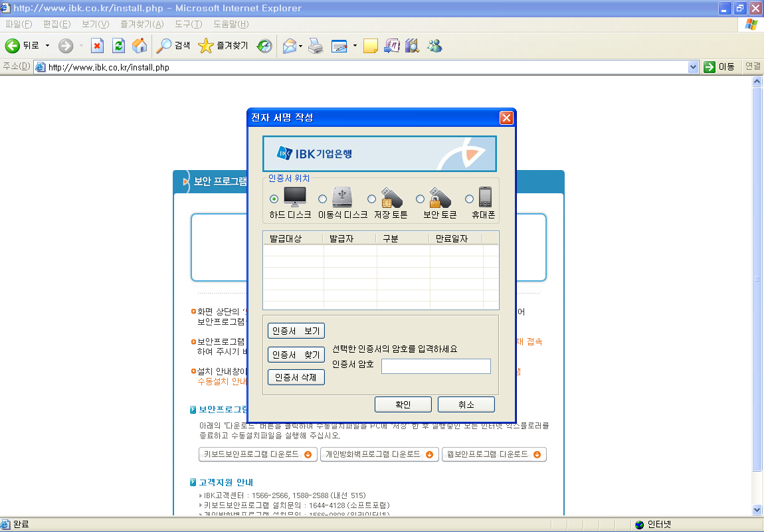Click 키보드보안프로그램 다운로드 button
The width and height of the screenshot is (764, 532).
pyautogui.click(x=258, y=454)
